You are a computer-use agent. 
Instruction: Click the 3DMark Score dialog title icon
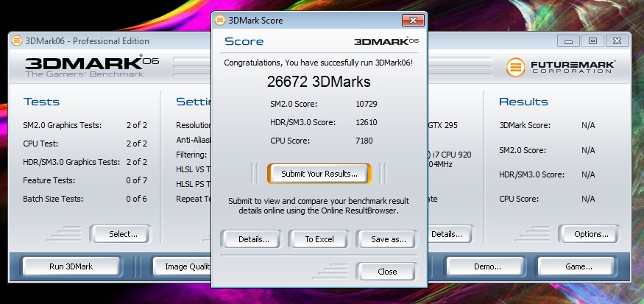point(220,20)
